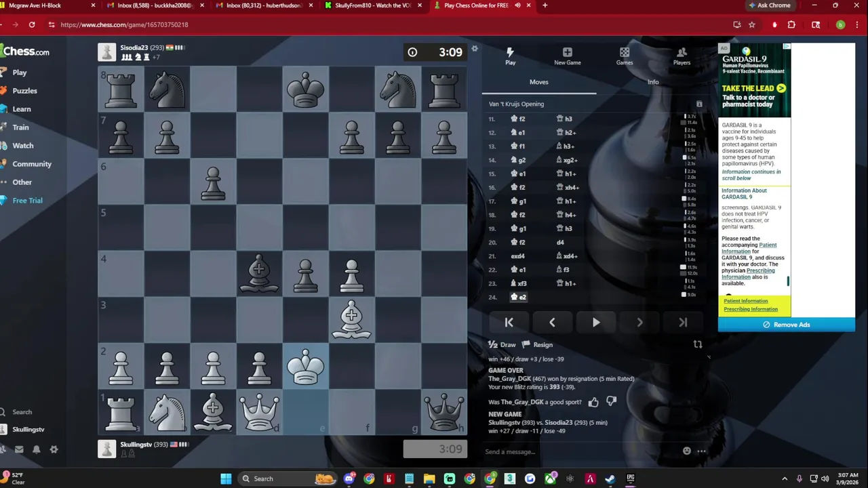Open Prescribing Information link in yellow ad bar
The width and height of the screenshot is (868, 488).
click(x=751, y=309)
